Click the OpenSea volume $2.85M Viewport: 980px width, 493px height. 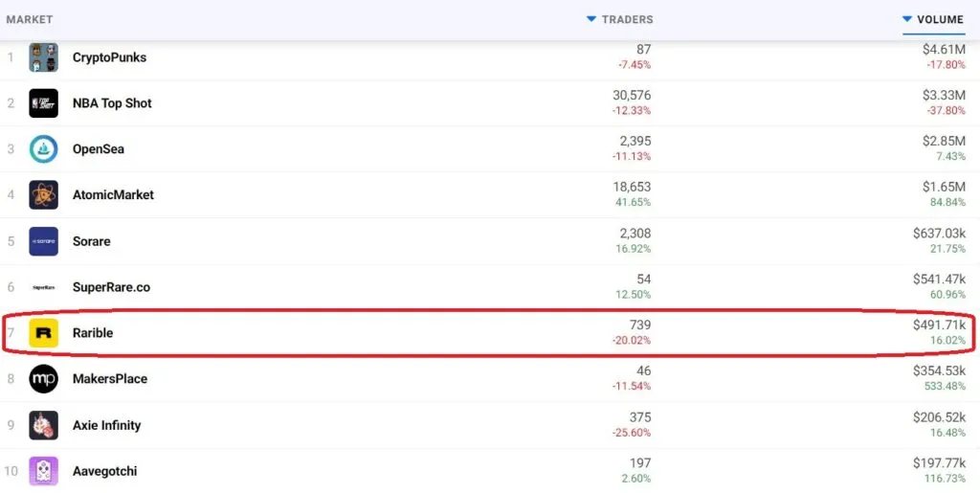pyautogui.click(x=944, y=142)
